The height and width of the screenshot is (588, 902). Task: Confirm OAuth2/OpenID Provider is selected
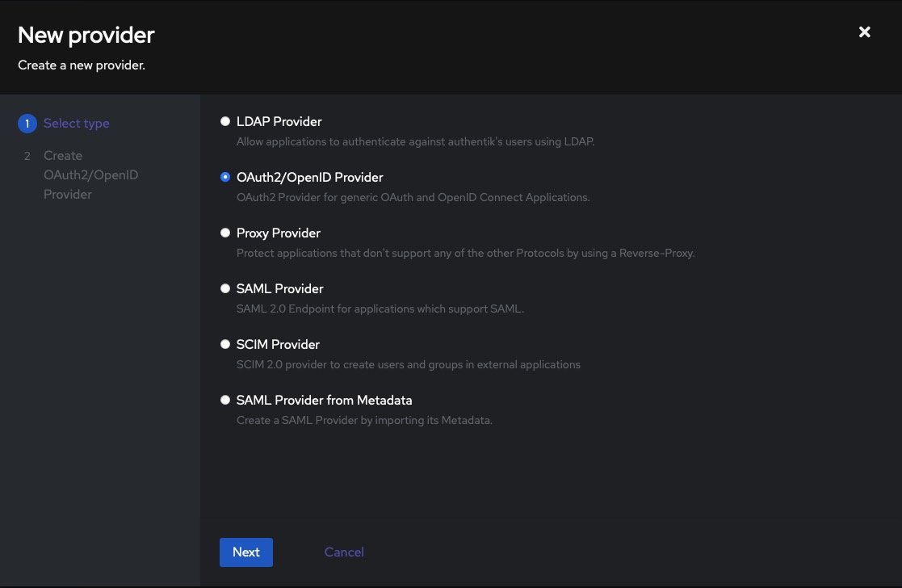tap(225, 176)
